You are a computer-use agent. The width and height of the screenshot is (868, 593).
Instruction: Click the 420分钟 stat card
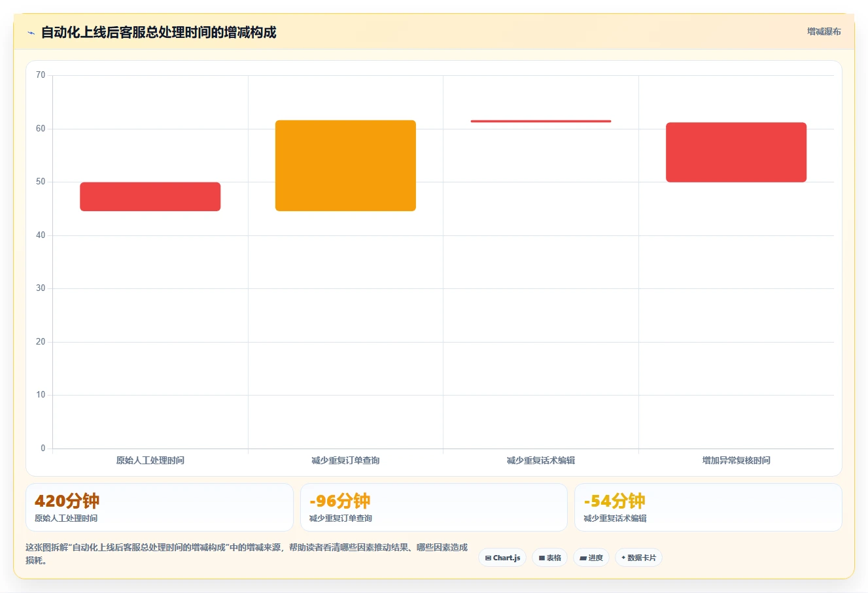160,507
